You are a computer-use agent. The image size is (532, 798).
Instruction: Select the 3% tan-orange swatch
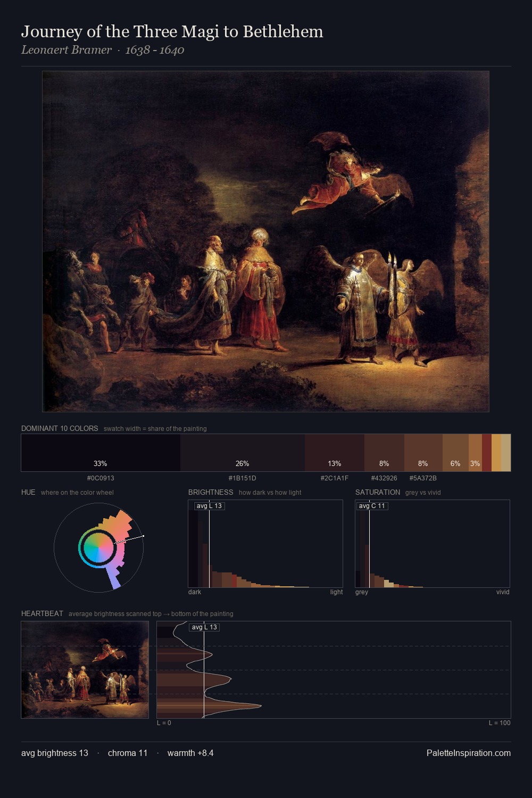coord(475,453)
